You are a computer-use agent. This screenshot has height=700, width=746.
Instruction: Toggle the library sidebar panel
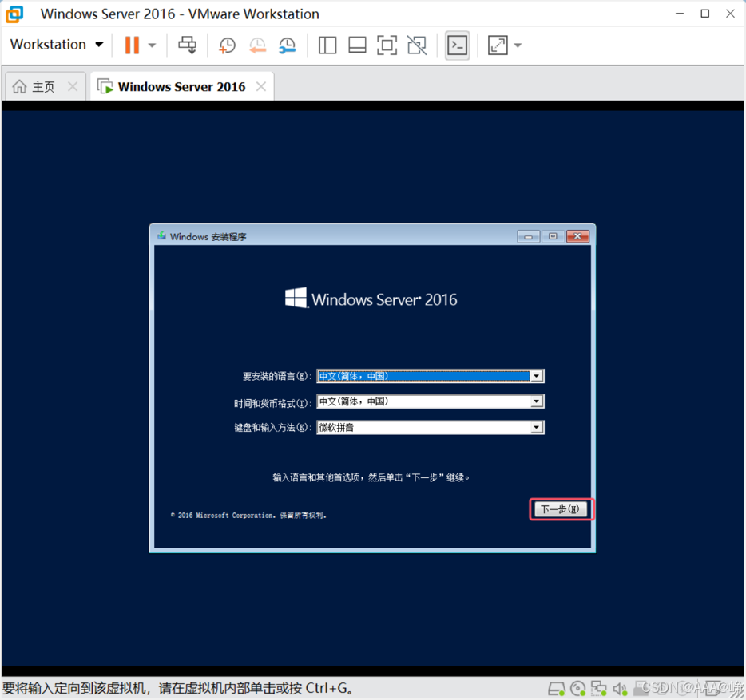(327, 45)
